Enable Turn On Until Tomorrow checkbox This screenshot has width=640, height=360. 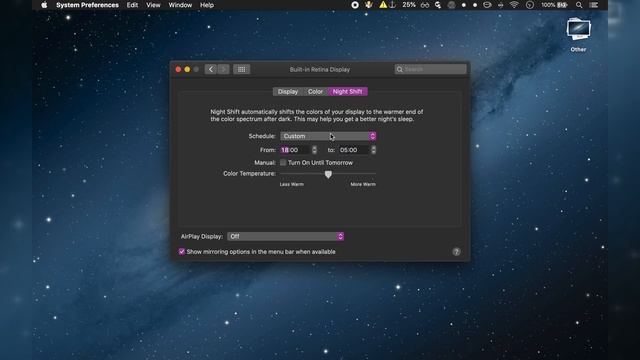283,162
